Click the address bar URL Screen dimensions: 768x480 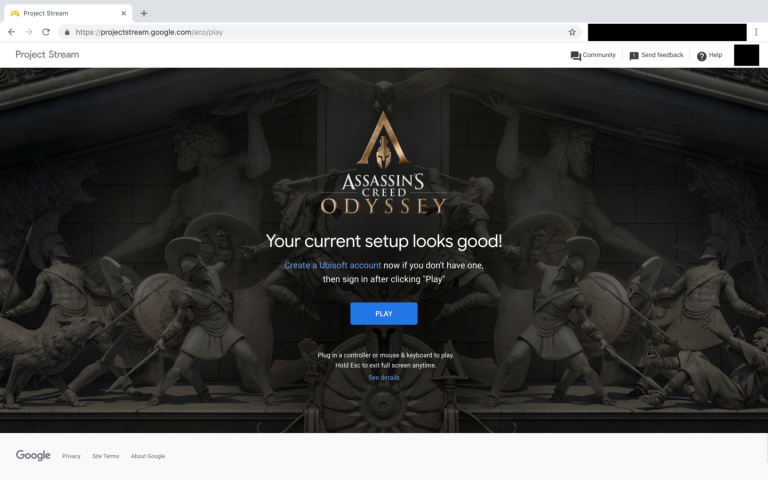pos(149,32)
